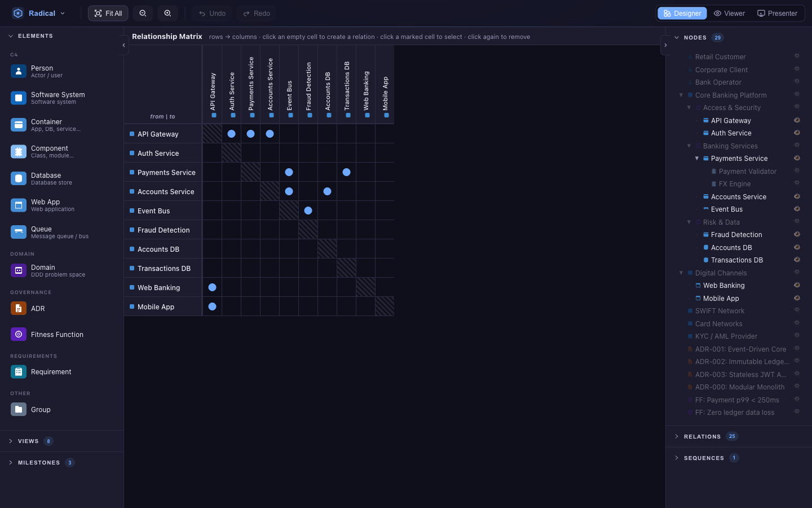Collapse the Digital Channels tree node
The image size is (812, 508).
pyautogui.click(x=681, y=273)
